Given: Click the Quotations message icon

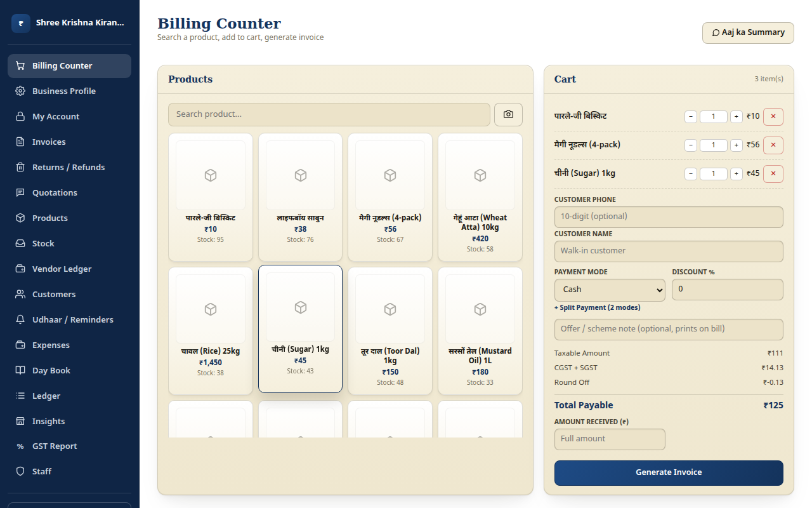Looking at the screenshot, I should [20, 192].
